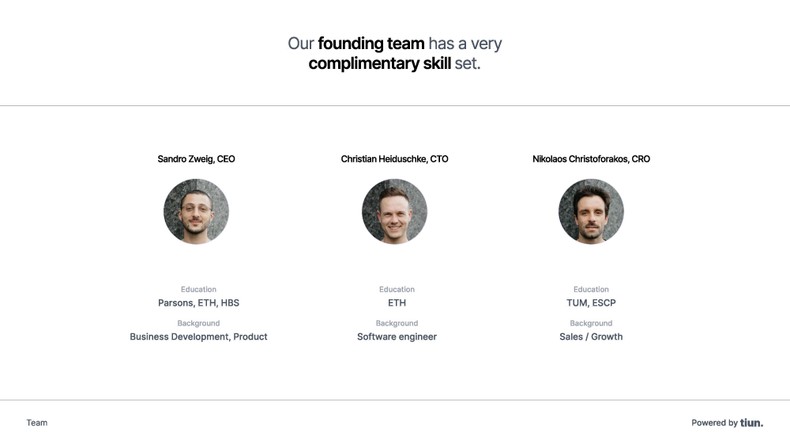
Task: Click Sales / Growth background text
Action: point(591,337)
